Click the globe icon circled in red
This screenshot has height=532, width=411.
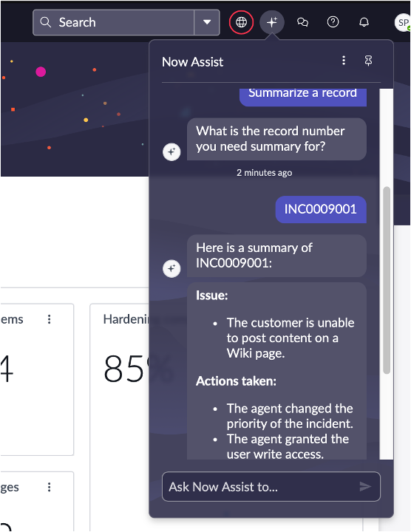click(x=241, y=22)
